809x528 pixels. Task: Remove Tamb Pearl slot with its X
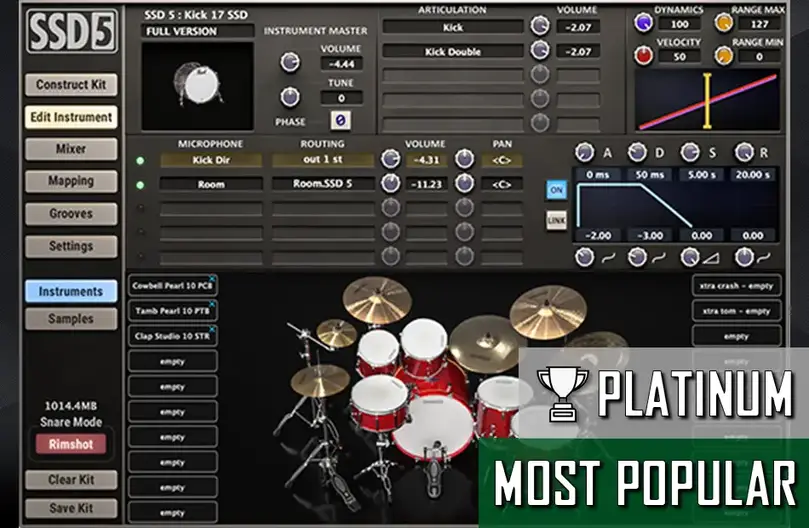212,304
